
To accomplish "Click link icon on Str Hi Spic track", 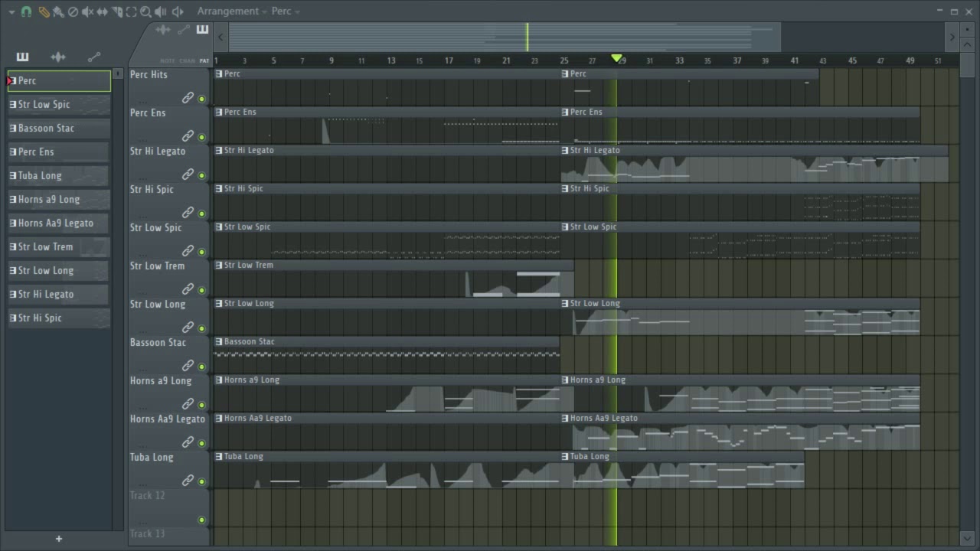I will pyautogui.click(x=188, y=213).
